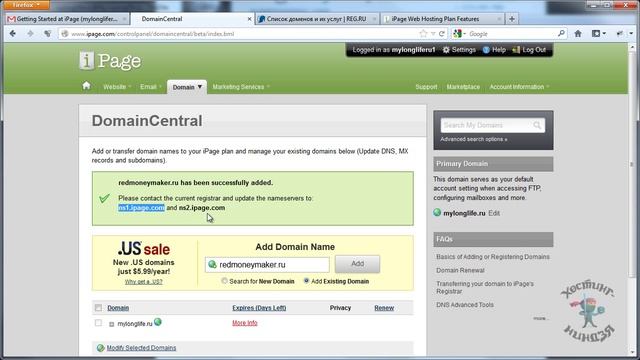Switch to the REG.RU tab
This screenshot has height=360, width=640.
pyautogui.click(x=317, y=19)
